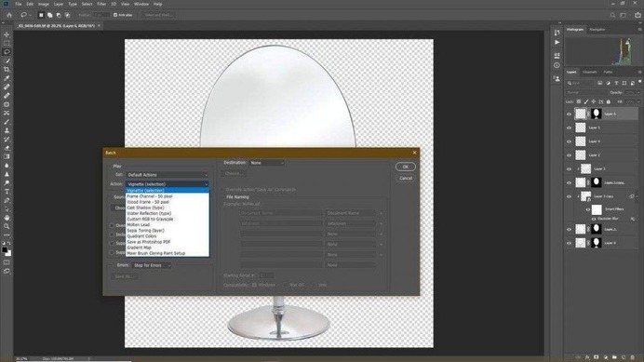The image size is (644, 362).
Task: Toggle Mac OS compatibility checkbox
Action: coord(286,285)
